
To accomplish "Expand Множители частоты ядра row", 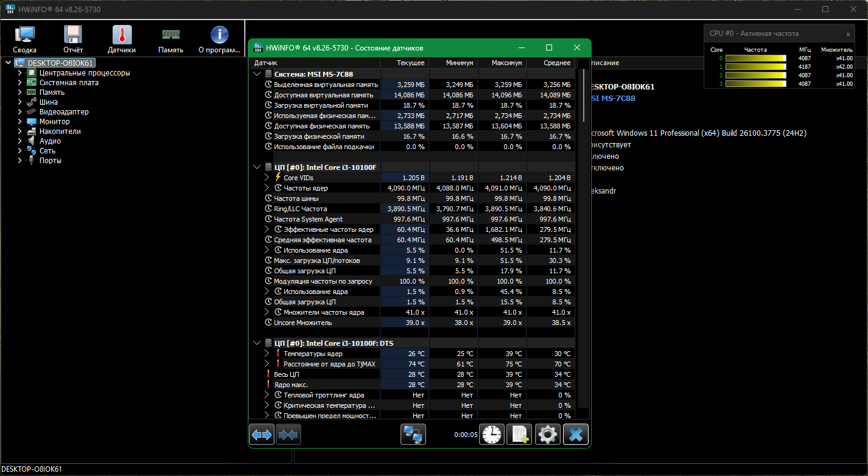I will tap(267, 312).
